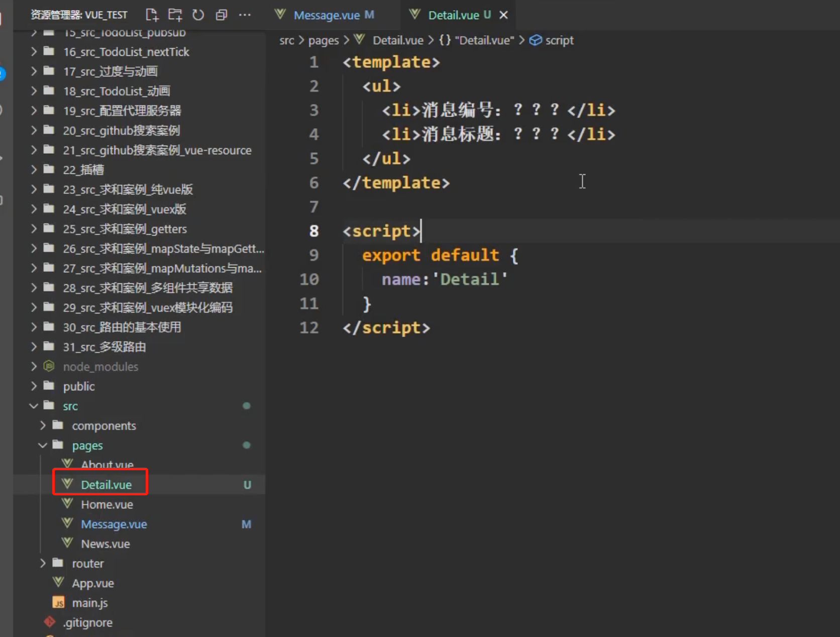Image resolution: width=840 pixels, height=637 pixels.
Task: Expand the 22_插槽 folder
Action: [x=139, y=170]
